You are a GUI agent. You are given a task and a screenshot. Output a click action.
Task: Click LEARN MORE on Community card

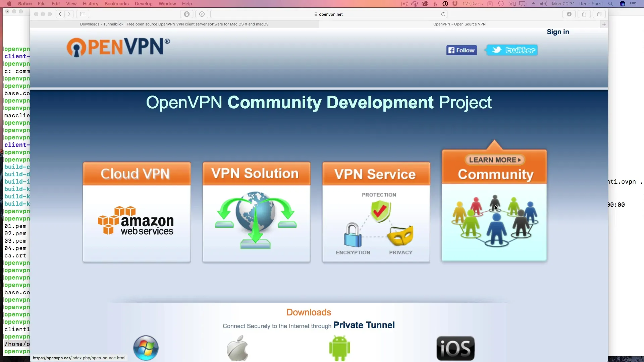495,160
